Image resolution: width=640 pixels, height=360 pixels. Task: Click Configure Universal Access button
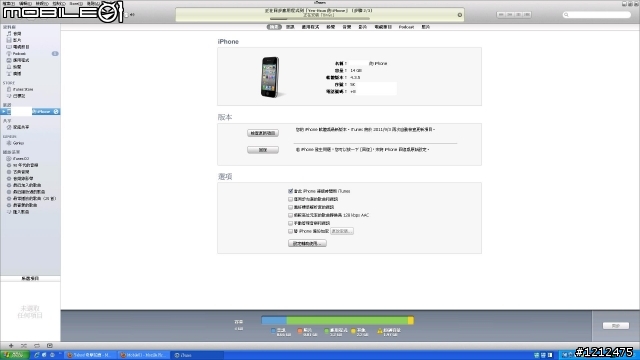[307, 243]
